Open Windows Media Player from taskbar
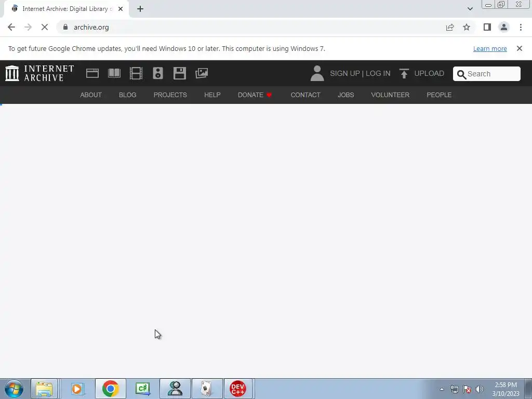The width and height of the screenshot is (532, 399). click(77, 389)
